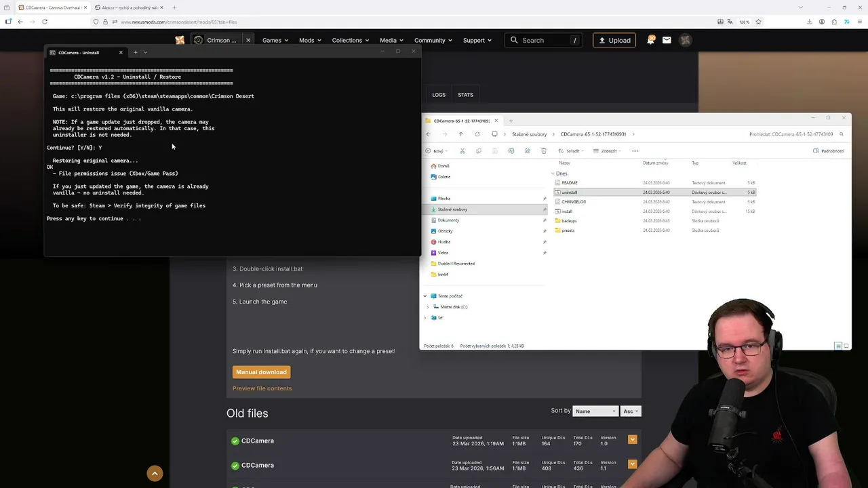
Task: Open the Nexus user avatar menu
Action: point(686,40)
